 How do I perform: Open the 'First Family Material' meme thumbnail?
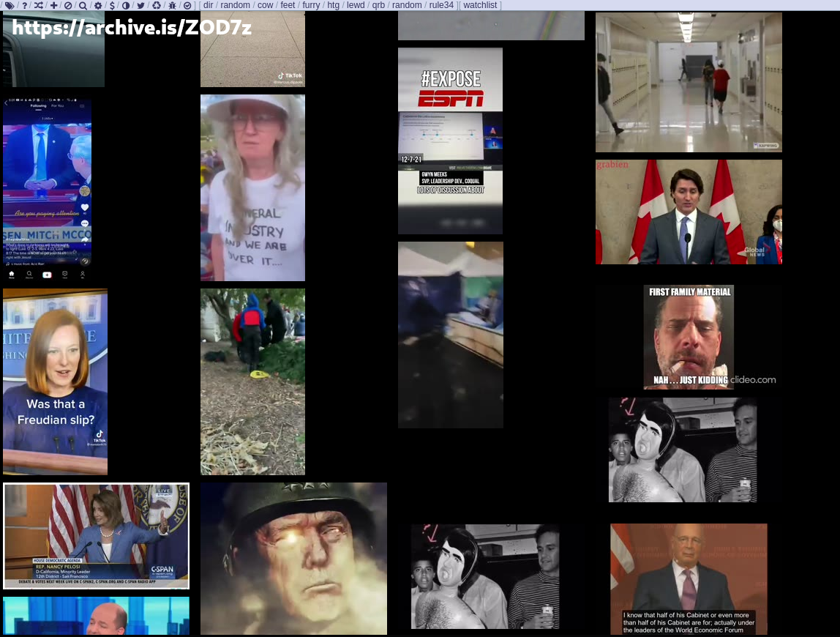689,337
